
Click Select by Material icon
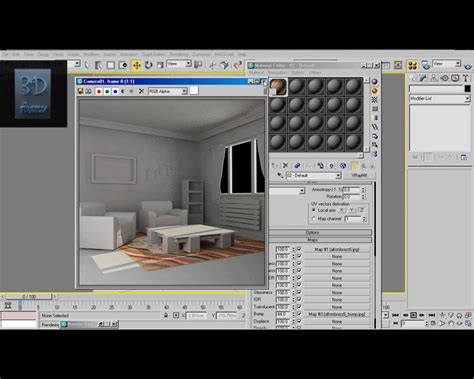click(375, 145)
